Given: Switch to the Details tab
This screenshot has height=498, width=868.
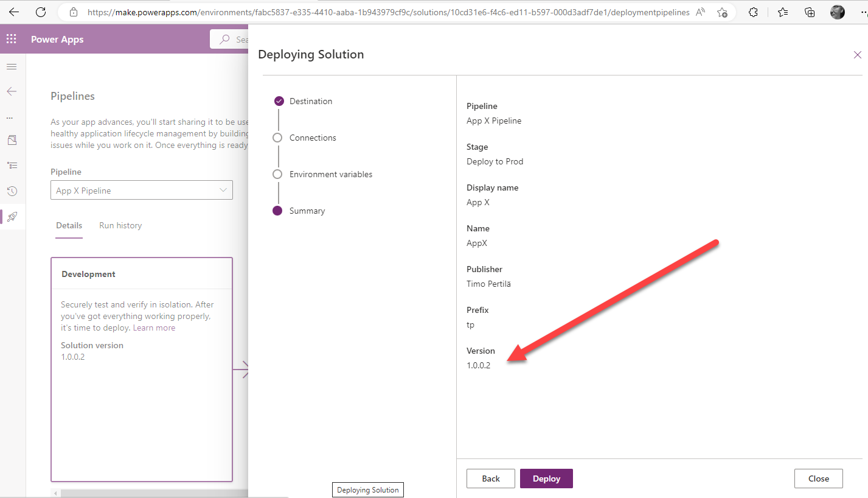Looking at the screenshot, I should click(69, 225).
